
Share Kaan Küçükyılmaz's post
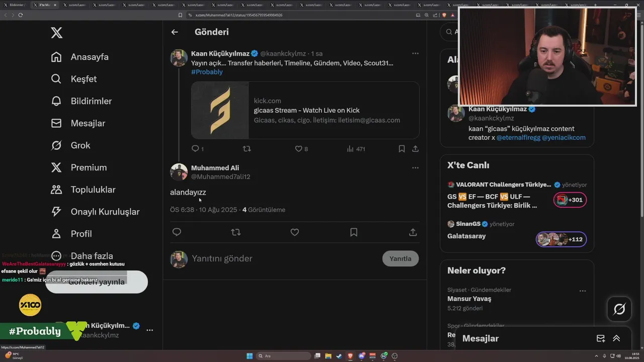pyautogui.click(x=415, y=149)
